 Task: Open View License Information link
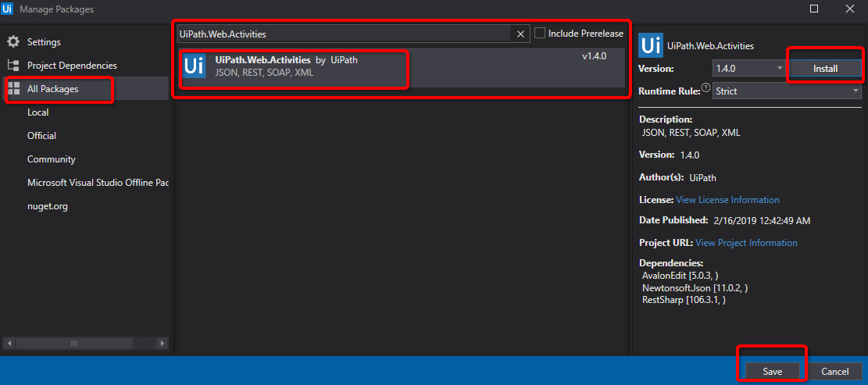(x=727, y=200)
